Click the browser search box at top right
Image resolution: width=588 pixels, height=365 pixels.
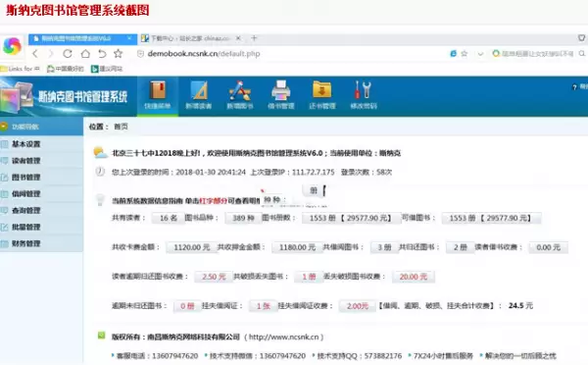(x=538, y=54)
